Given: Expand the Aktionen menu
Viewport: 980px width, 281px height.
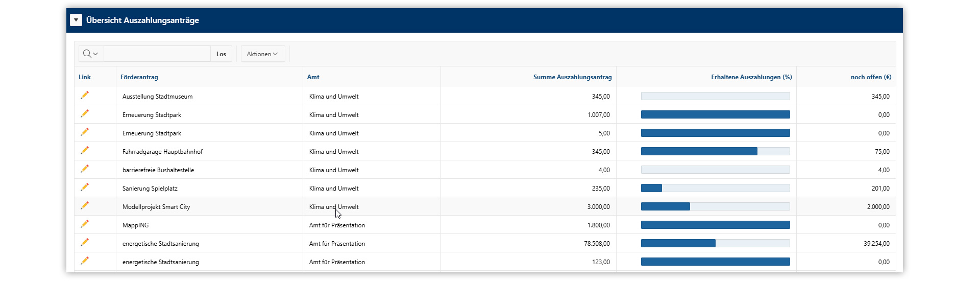Looking at the screenshot, I should pyautogui.click(x=262, y=54).
